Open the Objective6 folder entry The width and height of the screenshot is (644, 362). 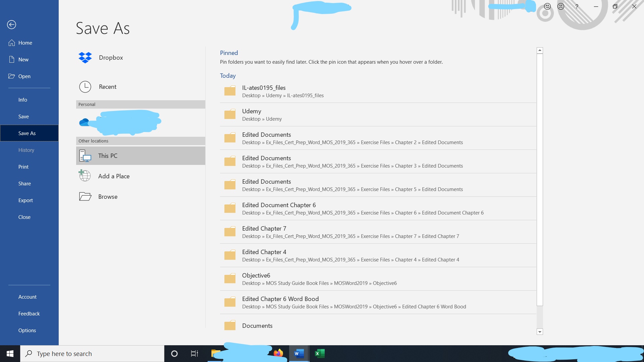tap(378, 279)
